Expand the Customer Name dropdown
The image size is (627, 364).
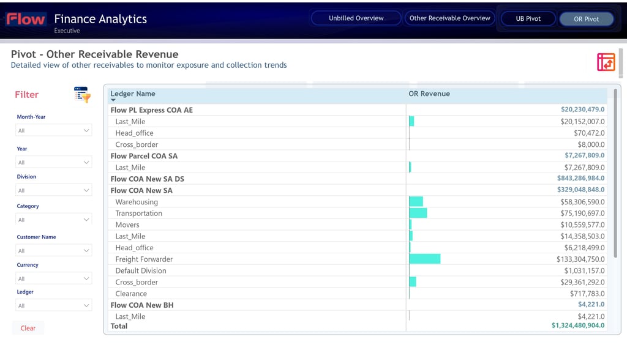point(54,251)
